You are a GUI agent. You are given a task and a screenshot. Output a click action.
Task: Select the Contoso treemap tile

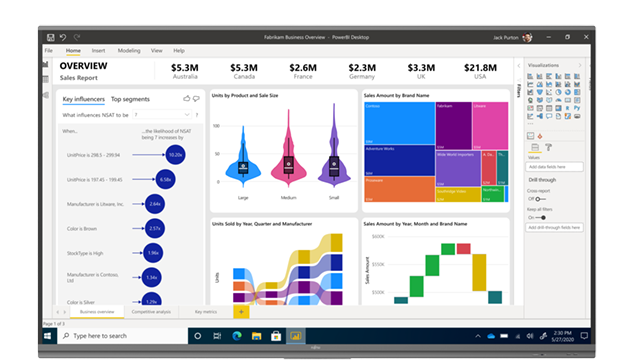(400, 123)
